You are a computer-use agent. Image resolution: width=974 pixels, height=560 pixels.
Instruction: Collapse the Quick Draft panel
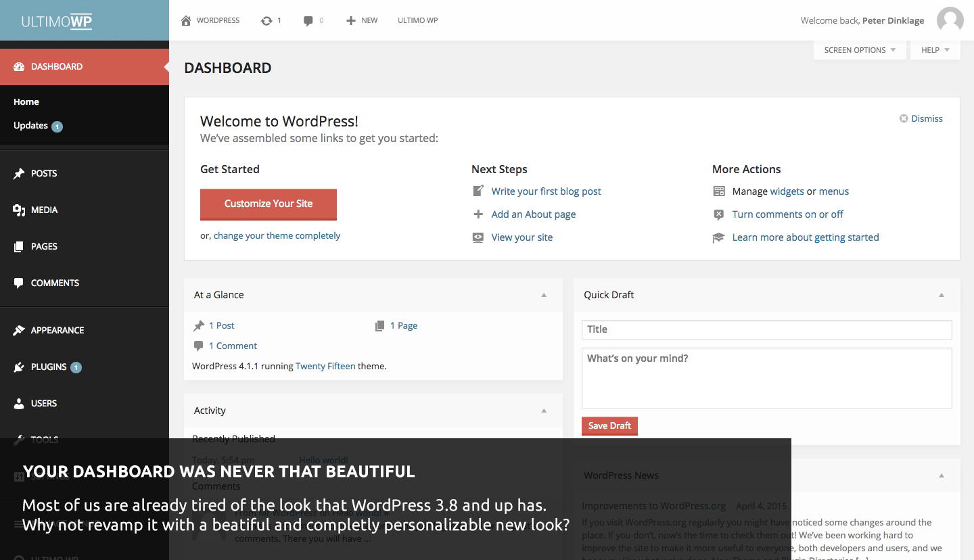942,295
